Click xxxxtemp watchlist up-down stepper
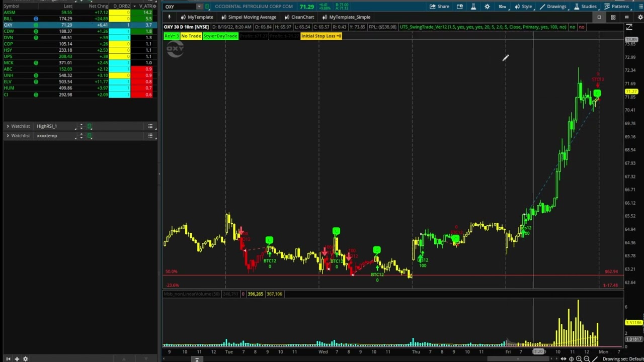644x362 pixels. (80, 136)
